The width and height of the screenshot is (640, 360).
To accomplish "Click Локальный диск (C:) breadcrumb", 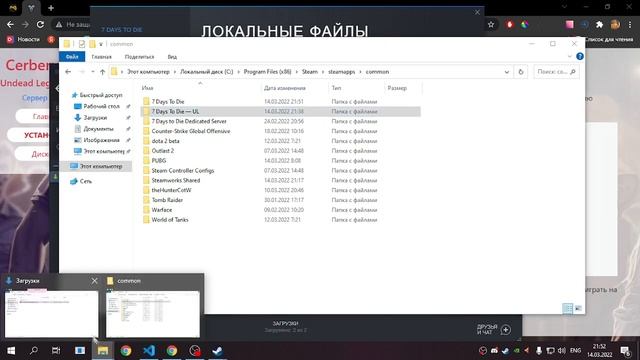I will pyautogui.click(x=207, y=72).
